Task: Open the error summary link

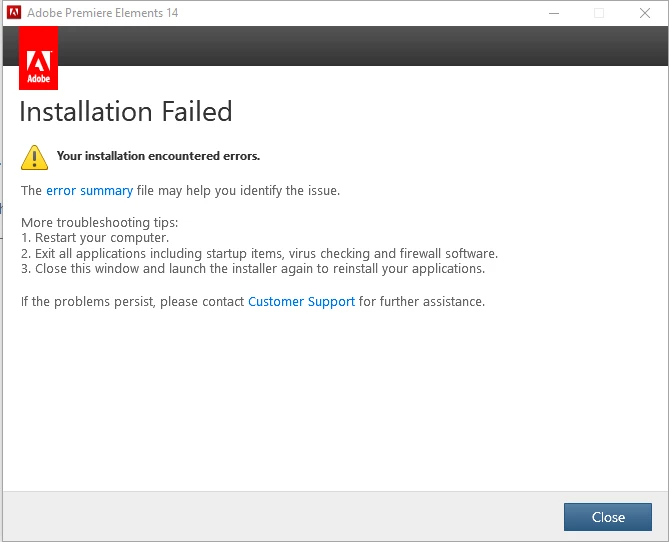Action: (x=89, y=190)
